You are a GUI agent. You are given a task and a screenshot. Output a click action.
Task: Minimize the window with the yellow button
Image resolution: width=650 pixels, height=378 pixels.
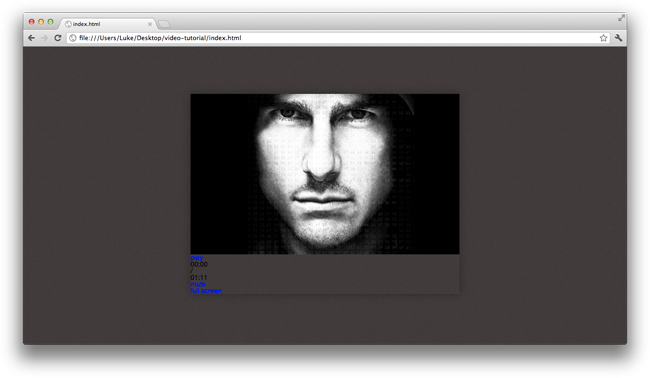(x=41, y=22)
